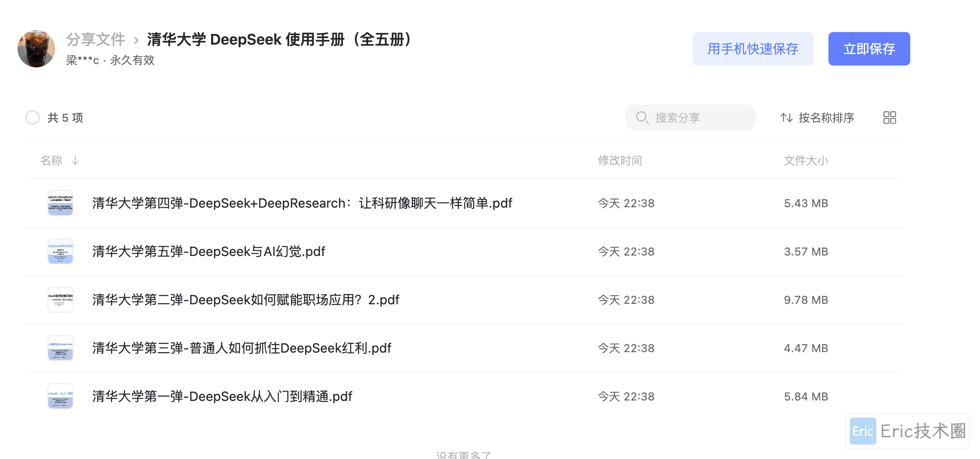The height and width of the screenshot is (459, 980).
Task: Open 清华大学第三弹-普通人如何抓住DeepSeek红利.pdf
Action: pyautogui.click(x=242, y=348)
